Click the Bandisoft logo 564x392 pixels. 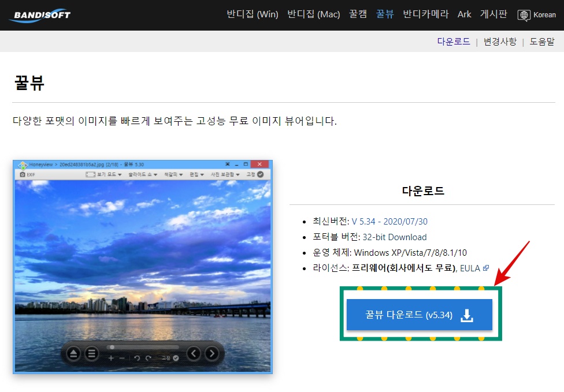[40, 15]
